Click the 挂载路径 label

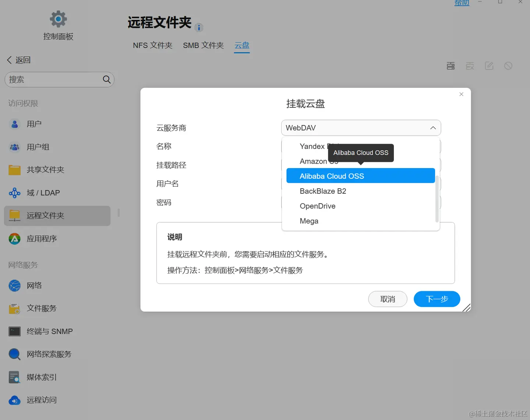171,165
